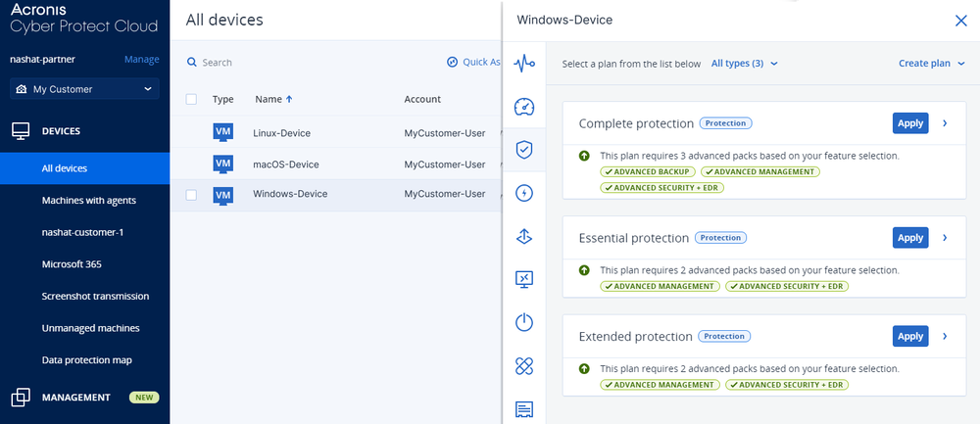980x424 pixels.
Task: Click the search magnifier icon
Action: 192,63
